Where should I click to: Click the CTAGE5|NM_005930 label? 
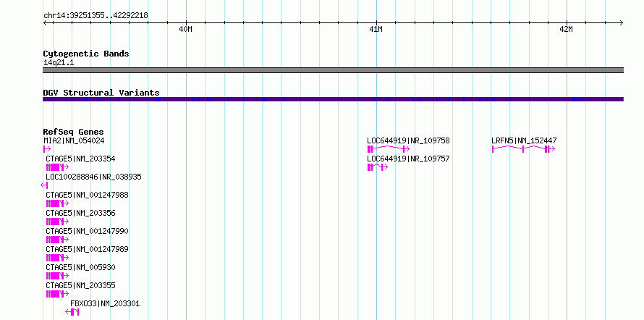point(80,267)
